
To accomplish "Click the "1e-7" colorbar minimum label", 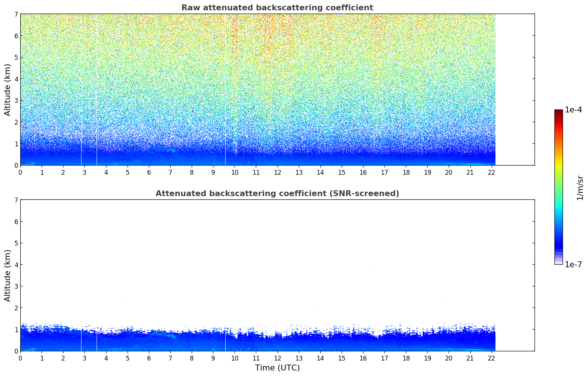I will tap(573, 264).
